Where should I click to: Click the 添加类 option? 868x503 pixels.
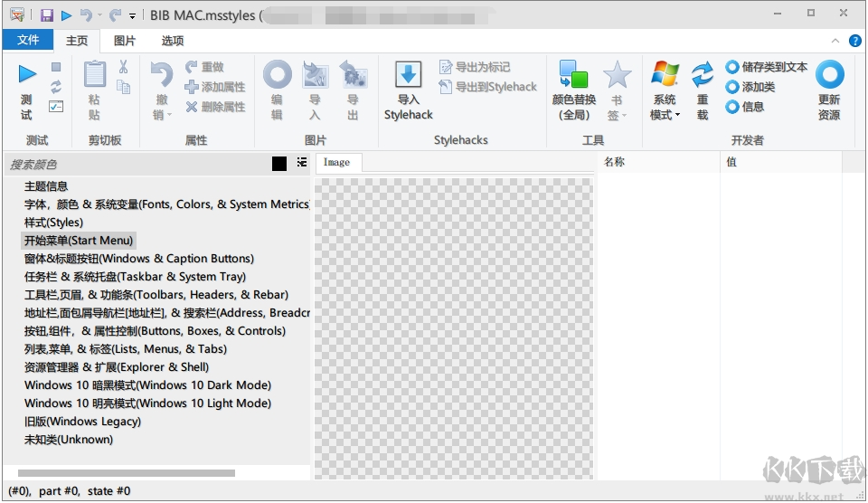pos(750,87)
